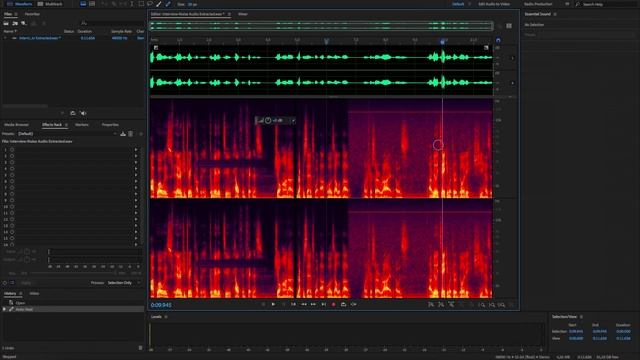
Task: Open effect menu arrow for slot 14
Action: tap(136, 232)
